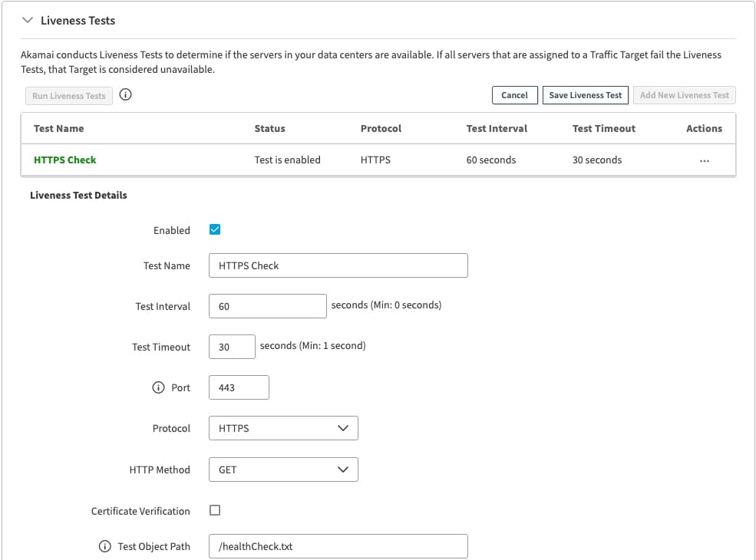Enable the Certificate Verification checkbox
Image resolution: width=756 pixels, height=560 pixels.
(215, 510)
